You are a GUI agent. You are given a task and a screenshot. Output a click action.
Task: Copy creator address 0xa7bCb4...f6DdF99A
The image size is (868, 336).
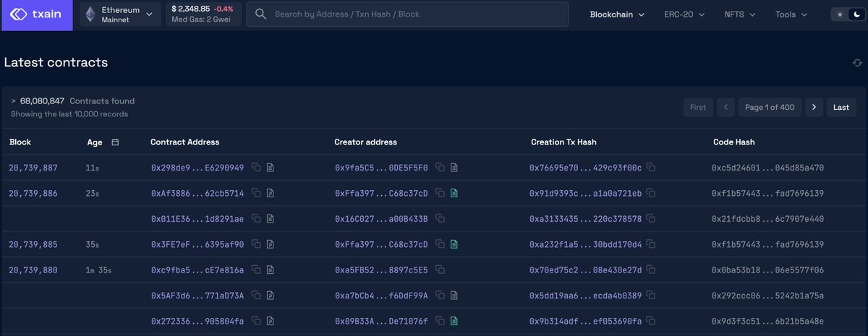440,296
